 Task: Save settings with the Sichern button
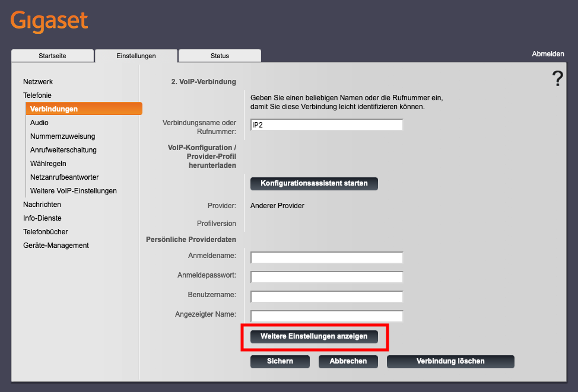[x=280, y=361]
